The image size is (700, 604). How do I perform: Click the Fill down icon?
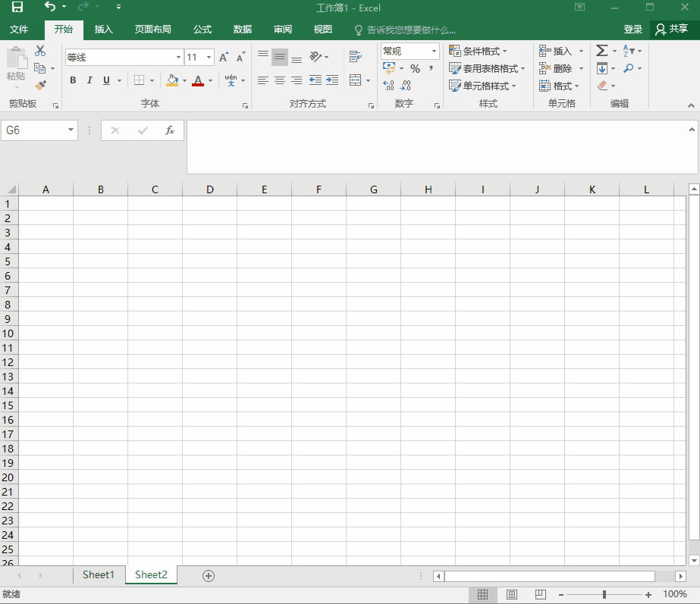click(x=601, y=68)
